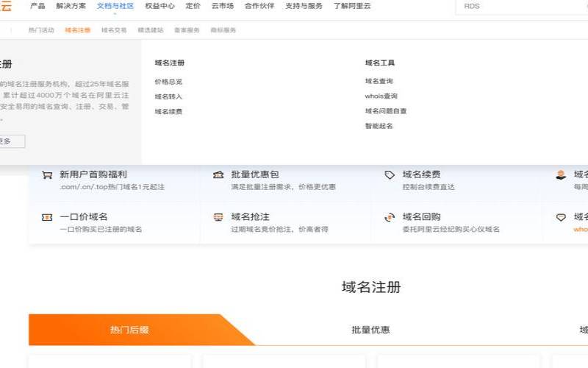
Task: Select 精选建站 in the sub-navigation
Action: click(x=151, y=30)
